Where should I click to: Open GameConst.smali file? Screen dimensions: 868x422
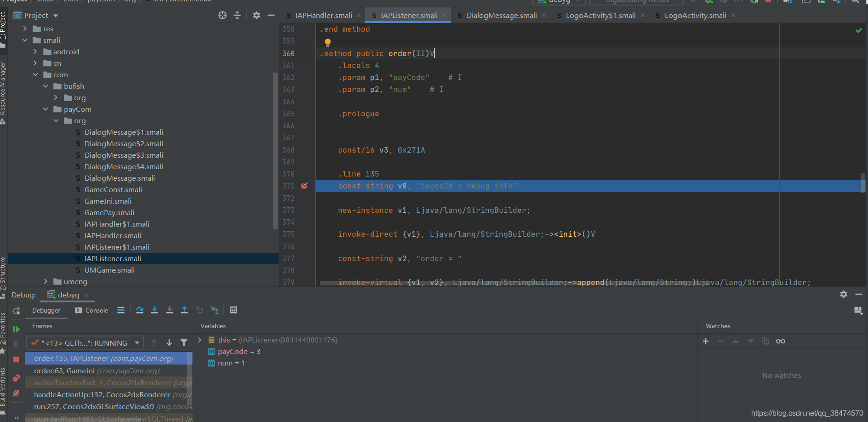113,189
